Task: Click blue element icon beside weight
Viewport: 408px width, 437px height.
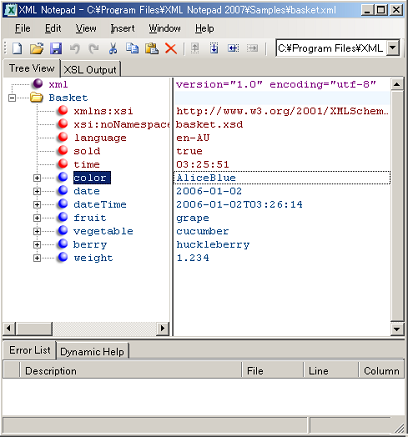Action: click(63, 257)
